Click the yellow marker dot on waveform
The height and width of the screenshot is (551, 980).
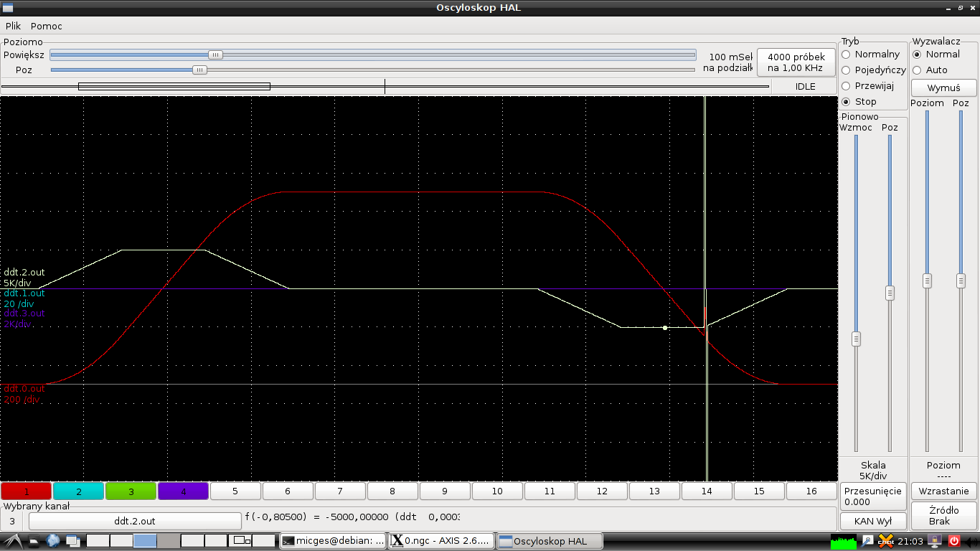(665, 328)
